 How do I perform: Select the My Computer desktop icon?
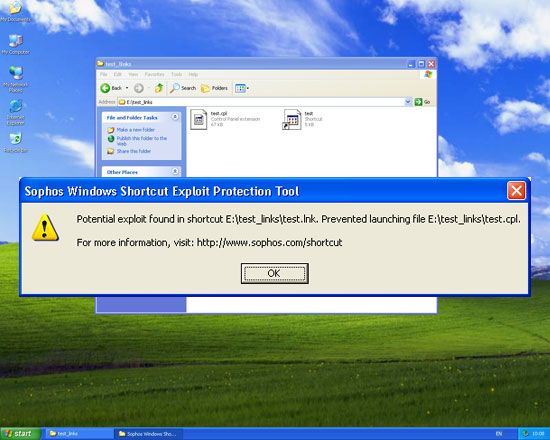15,45
